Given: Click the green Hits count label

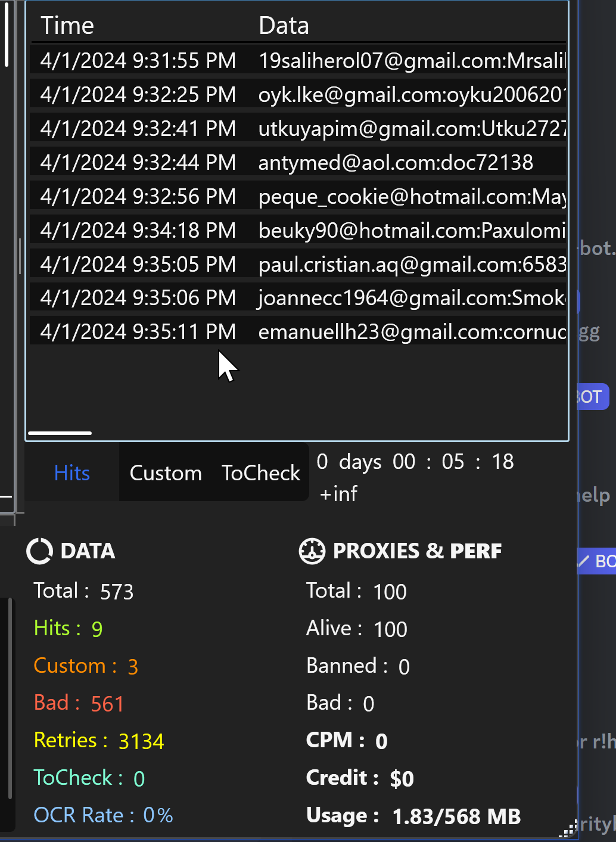Looking at the screenshot, I should coord(68,629).
